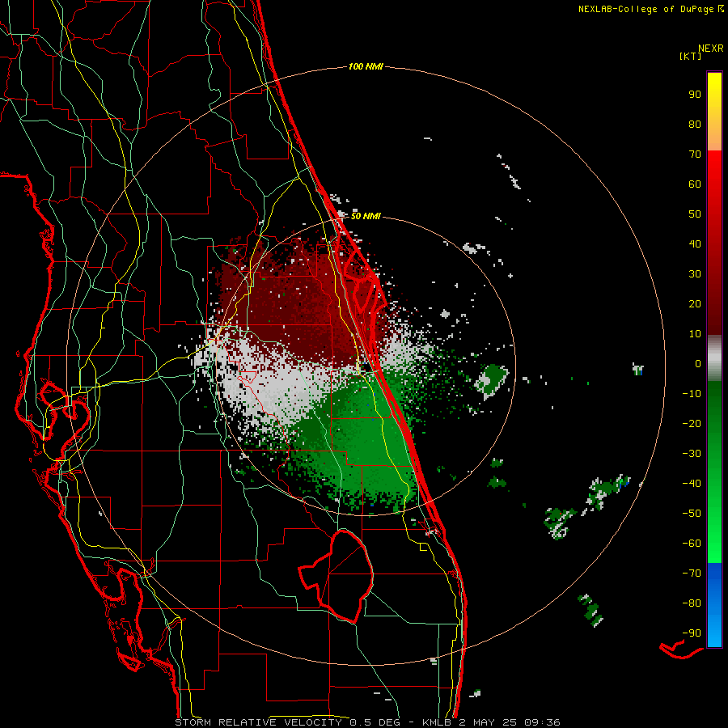
Task: Click the -50 scale value
Action: (x=692, y=514)
